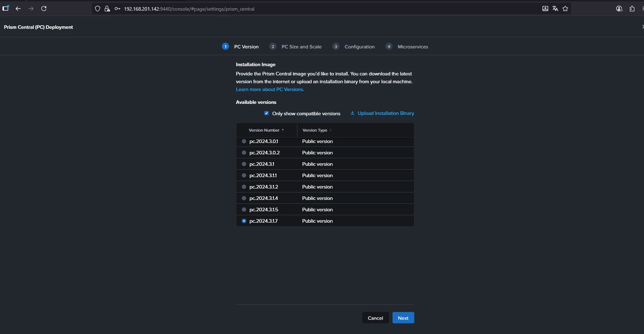Image resolution: width=644 pixels, height=334 pixels.
Task: Click the pc.2024.3.1.5 version text
Action: (x=264, y=210)
